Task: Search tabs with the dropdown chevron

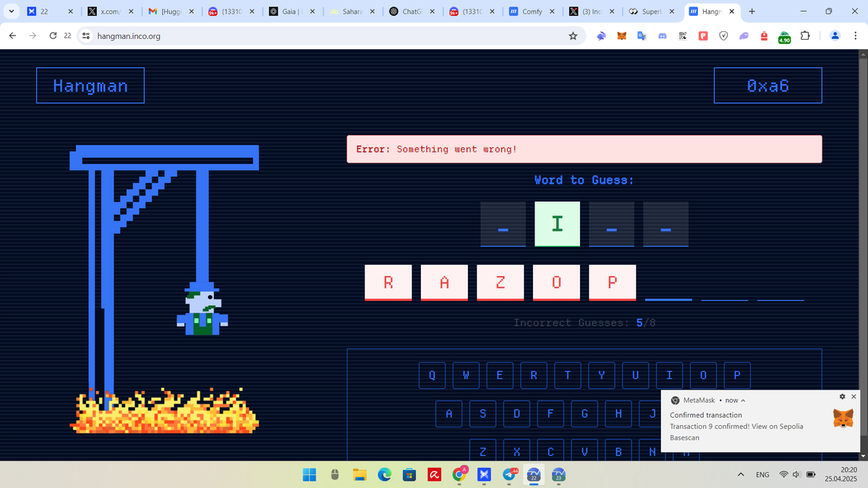Action: coord(10,12)
